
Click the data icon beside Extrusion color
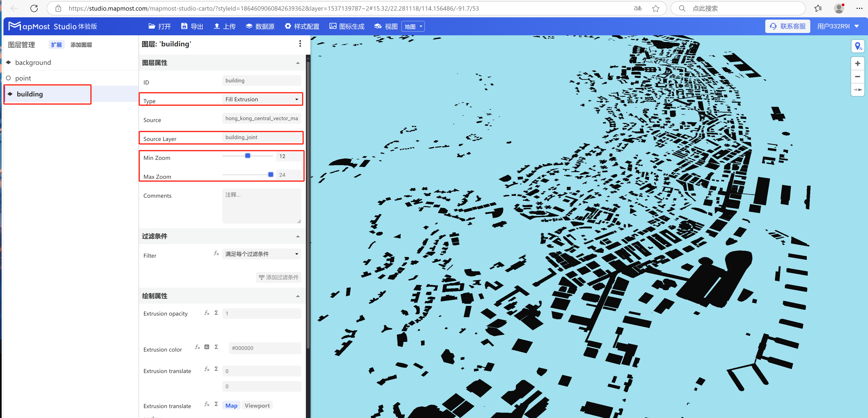(207, 347)
